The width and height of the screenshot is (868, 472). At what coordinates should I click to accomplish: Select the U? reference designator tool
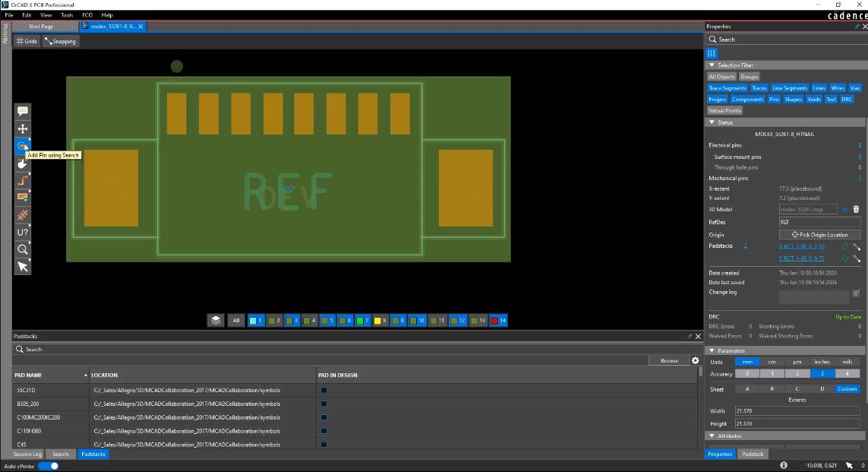pos(23,232)
